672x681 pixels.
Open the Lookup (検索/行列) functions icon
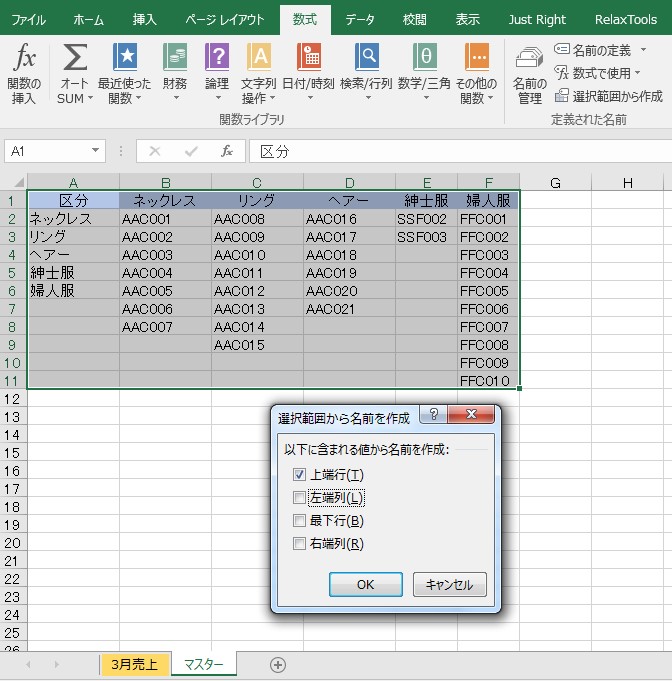(x=367, y=57)
